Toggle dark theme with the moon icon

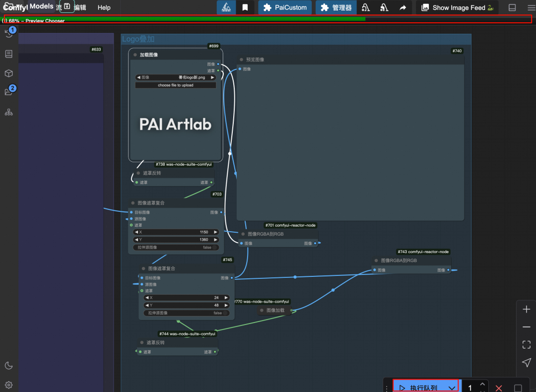(9, 366)
